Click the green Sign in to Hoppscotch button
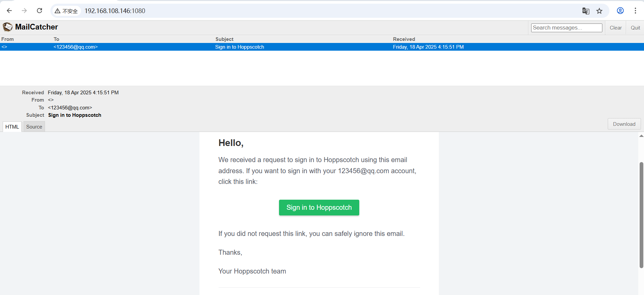 point(319,208)
